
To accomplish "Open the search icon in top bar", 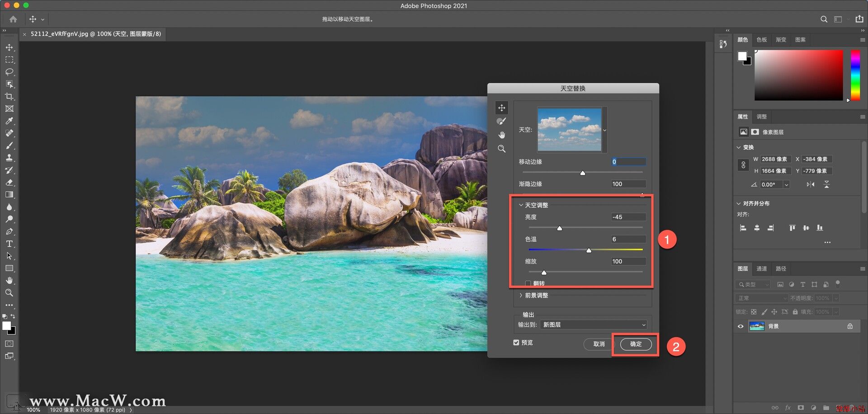I will tap(824, 19).
